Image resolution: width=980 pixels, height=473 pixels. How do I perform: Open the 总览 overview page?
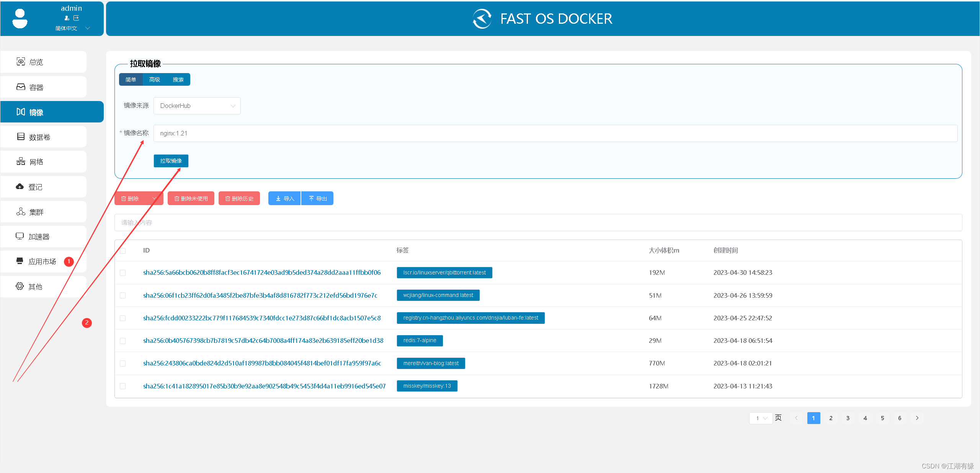click(x=43, y=62)
